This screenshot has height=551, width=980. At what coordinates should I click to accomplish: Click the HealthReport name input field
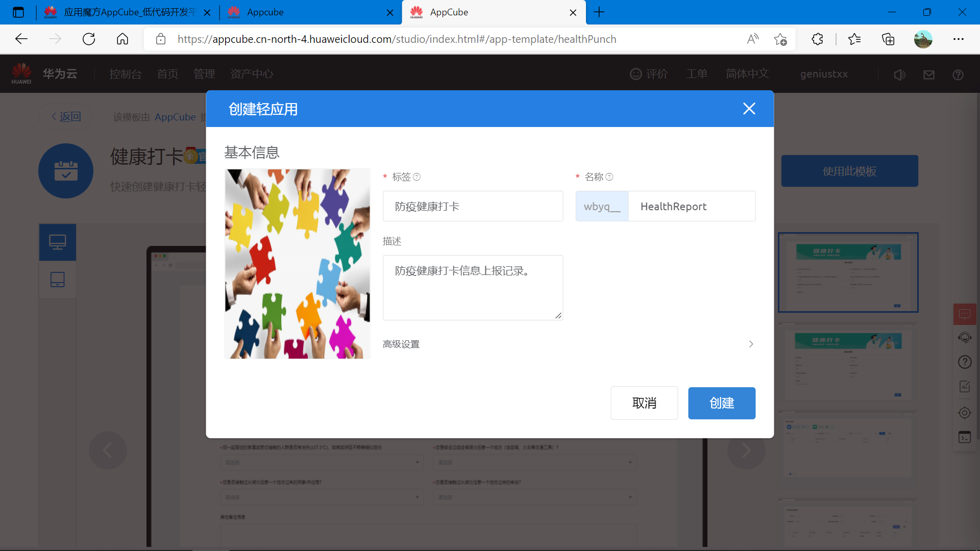pyautogui.click(x=691, y=206)
